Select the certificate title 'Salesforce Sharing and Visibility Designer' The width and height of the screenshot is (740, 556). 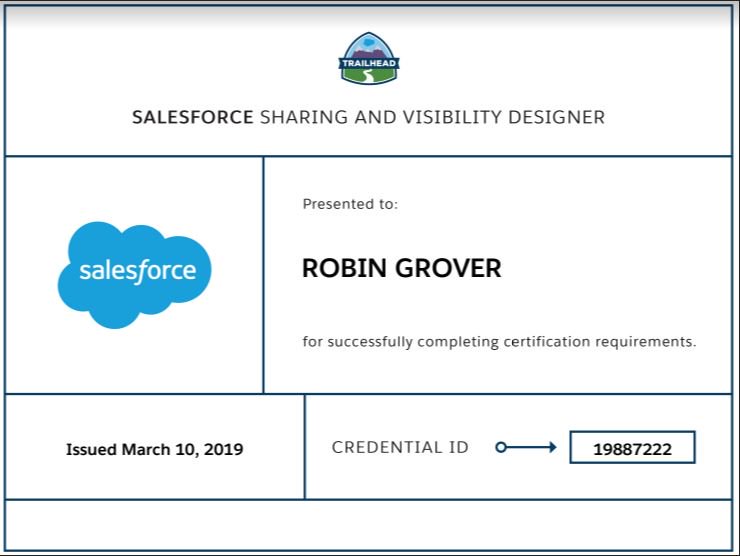(x=368, y=117)
